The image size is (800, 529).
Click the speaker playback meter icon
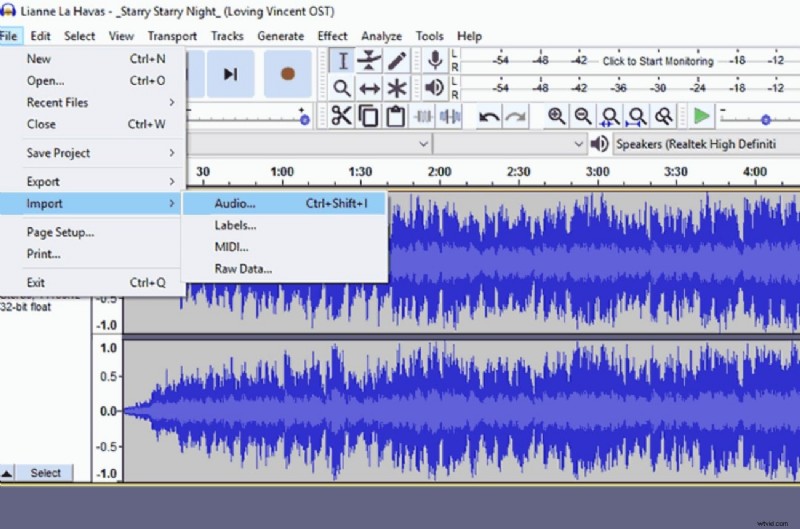point(435,88)
